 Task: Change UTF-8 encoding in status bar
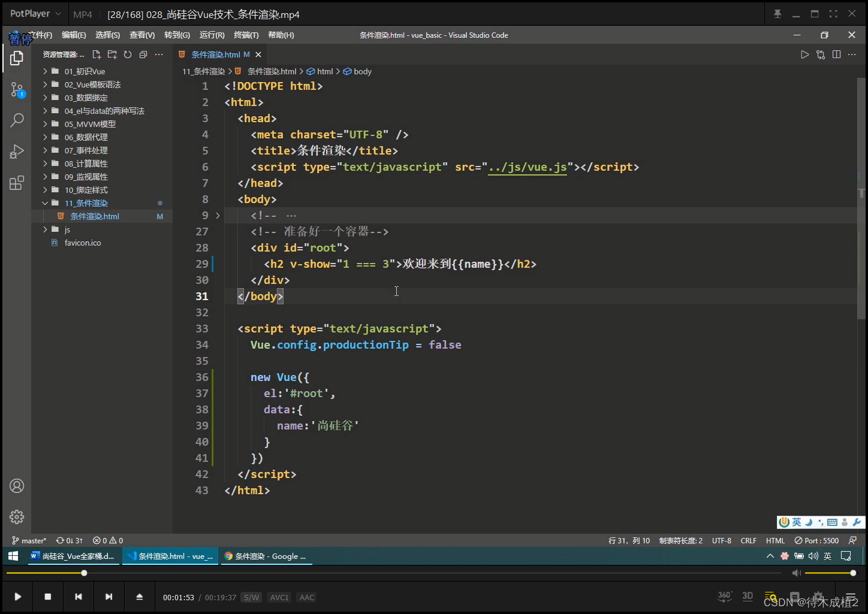pyautogui.click(x=722, y=540)
